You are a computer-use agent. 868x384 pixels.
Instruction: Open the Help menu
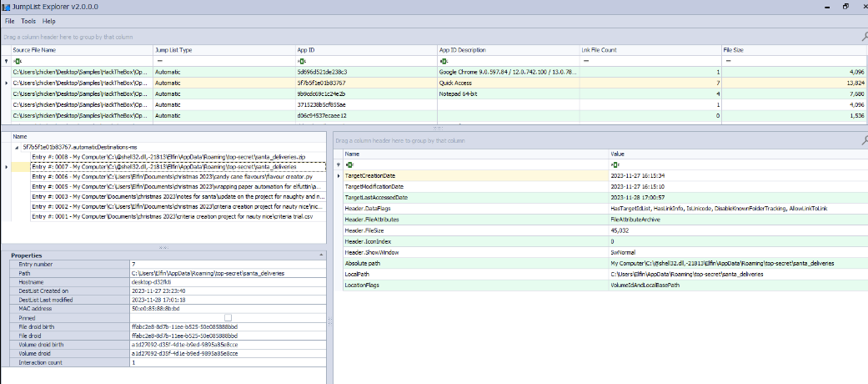(x=49, y=21)
